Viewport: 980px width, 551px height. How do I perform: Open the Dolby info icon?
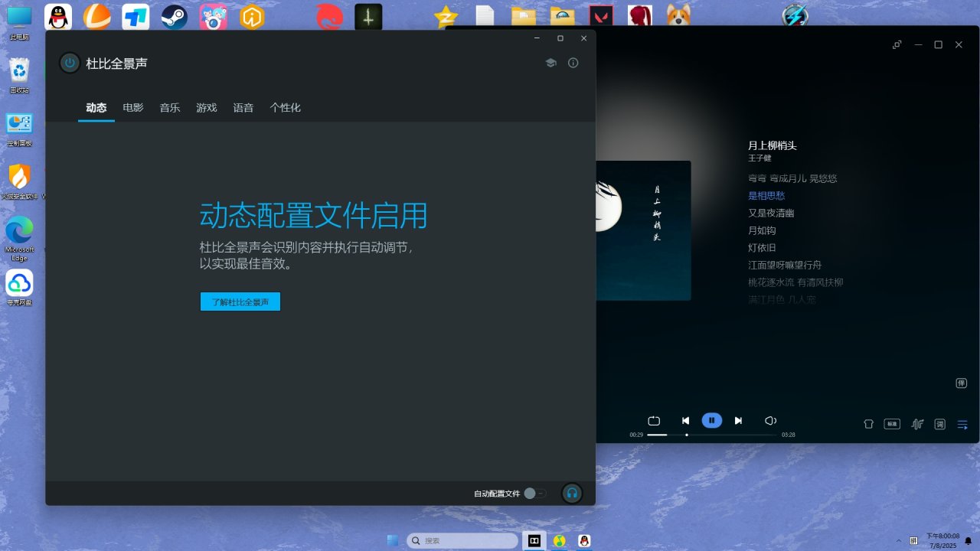tap(573, 63)
